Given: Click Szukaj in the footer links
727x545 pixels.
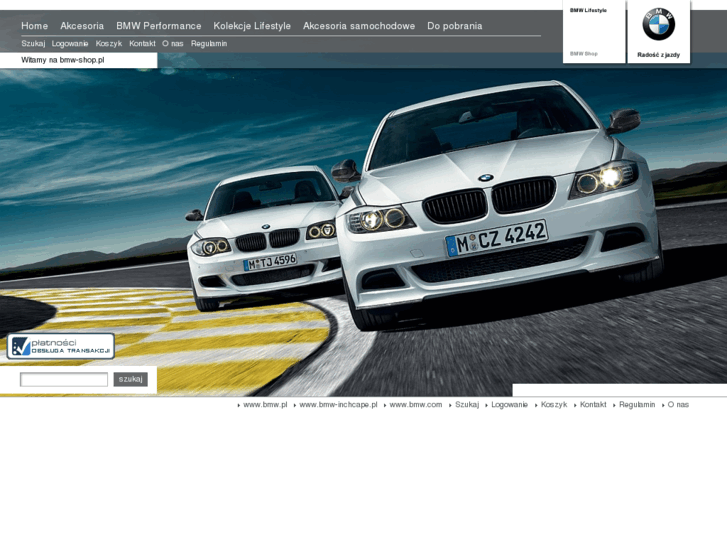Looking at the screenshot, I should 467,404.
